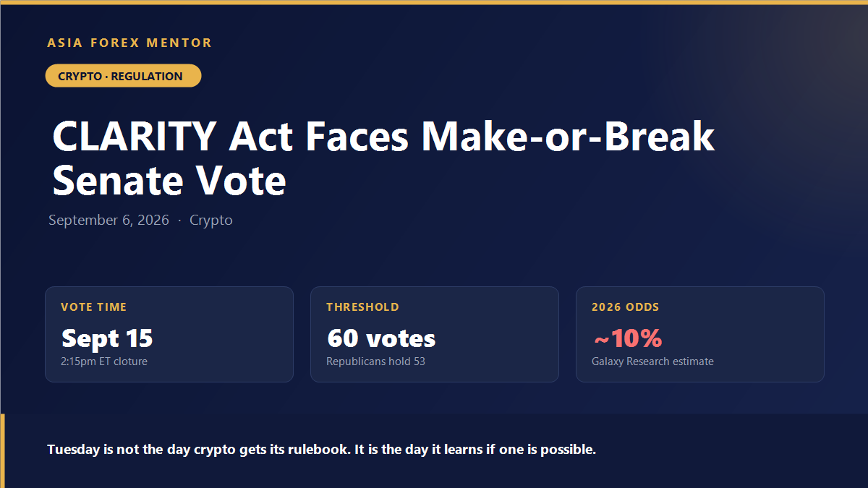Select the Vote Time stat card
The height and width of the screenshot is (488, 868).
tap(169, 334)
